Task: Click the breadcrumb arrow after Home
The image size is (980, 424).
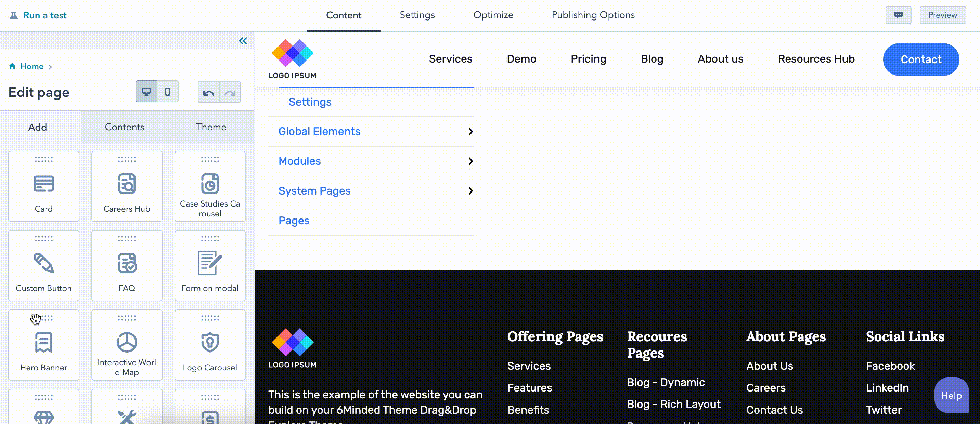Action: click(50, 67)
